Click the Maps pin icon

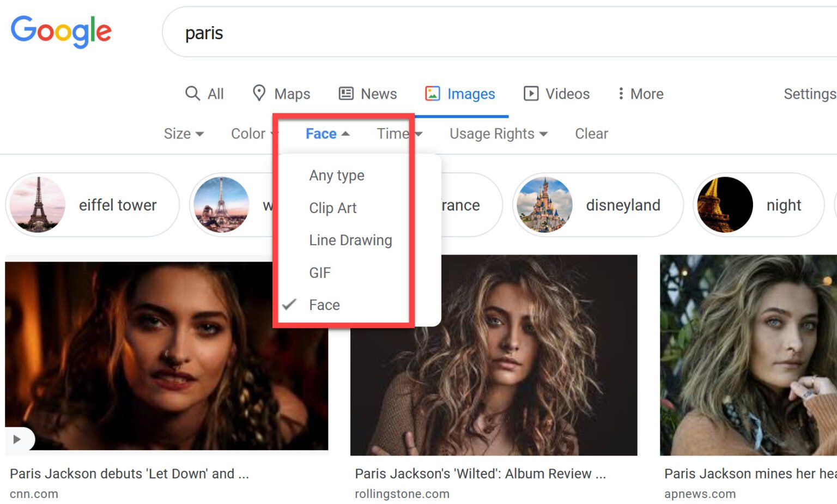tap(259, 93)
